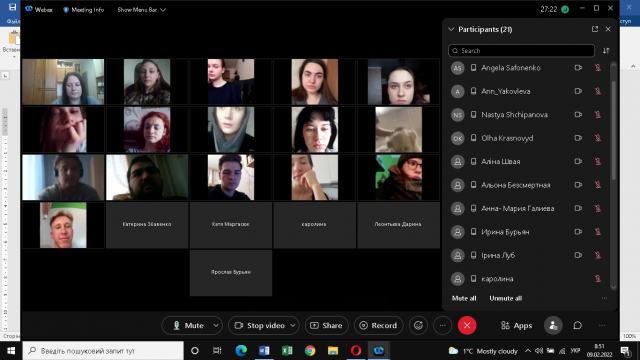Open the weather widget showing Mostly cloudy
Viewport: 640px width, 360px height.
[483, 351]
